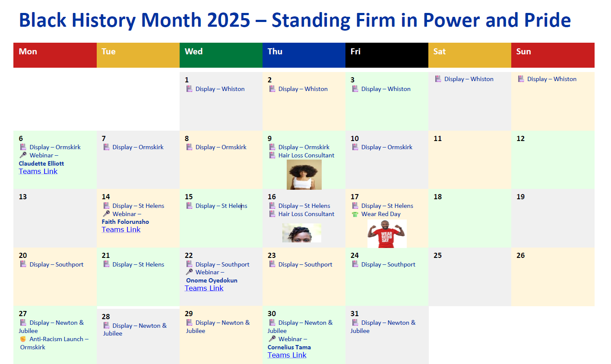611x364 pixels.
Task: Click the woman's face photo on the 16th
Action: (x=301, y=233)
